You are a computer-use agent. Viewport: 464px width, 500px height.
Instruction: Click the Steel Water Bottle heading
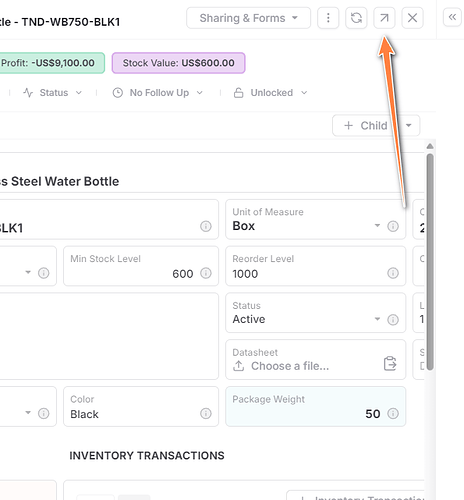[60, 181]
